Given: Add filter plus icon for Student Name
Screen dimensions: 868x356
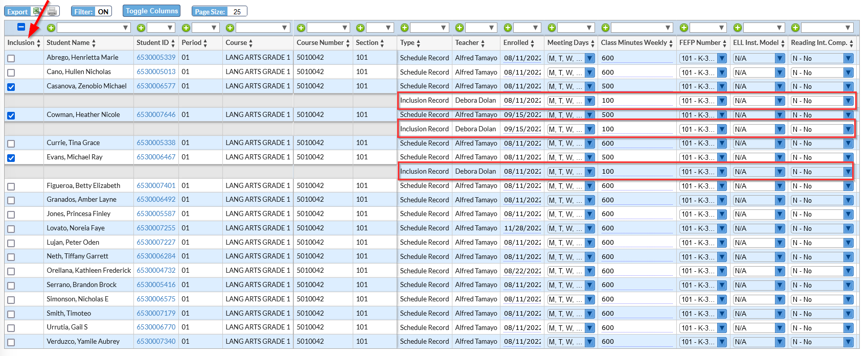Looking at the screenshot, I should coord(51,28).
